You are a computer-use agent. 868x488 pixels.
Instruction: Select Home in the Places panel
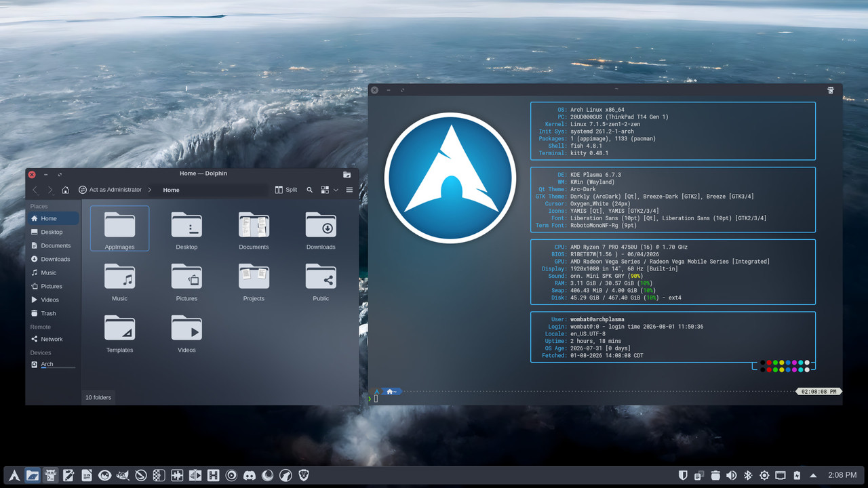(53, 218)
